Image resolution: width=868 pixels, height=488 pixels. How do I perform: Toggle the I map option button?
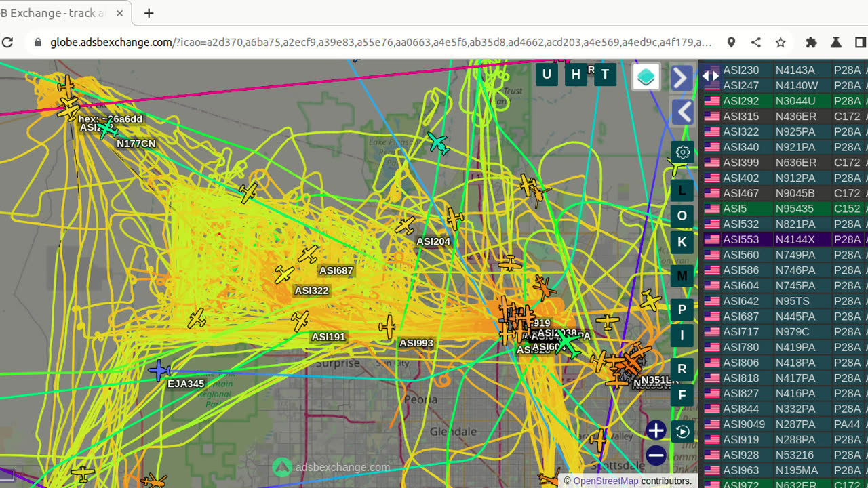682,335
